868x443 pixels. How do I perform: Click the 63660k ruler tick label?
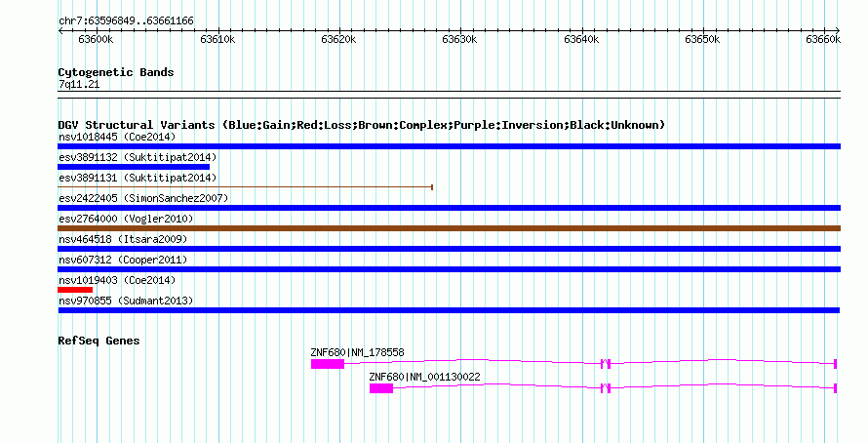pos(823,39)
